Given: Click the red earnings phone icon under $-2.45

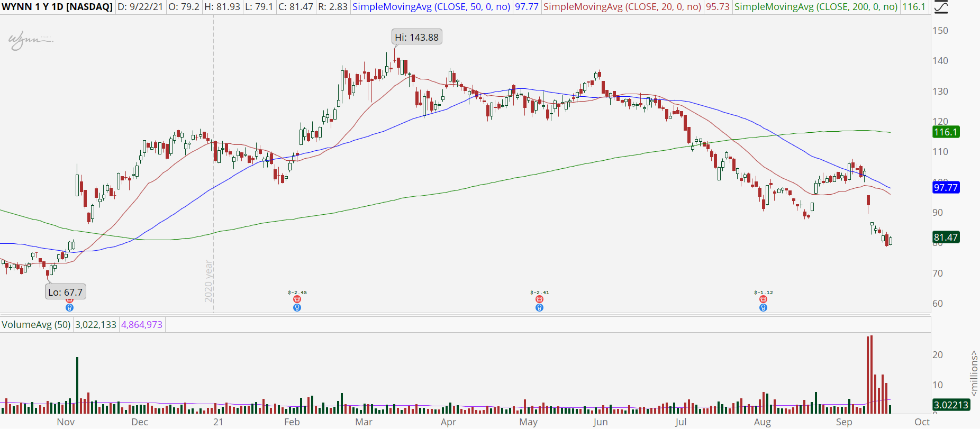Looking at the screenshot, I should (x=297, y=299).
